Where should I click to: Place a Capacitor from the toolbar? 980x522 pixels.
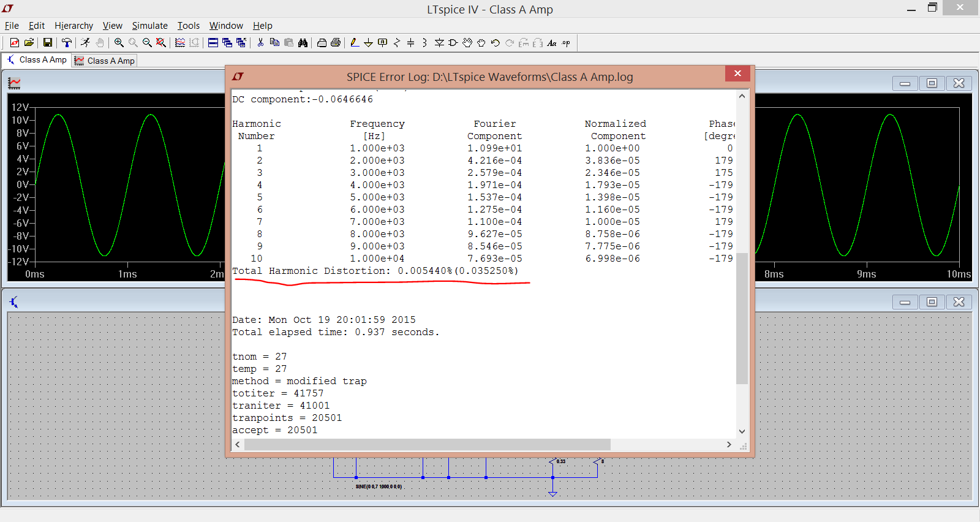coord(411,42)
